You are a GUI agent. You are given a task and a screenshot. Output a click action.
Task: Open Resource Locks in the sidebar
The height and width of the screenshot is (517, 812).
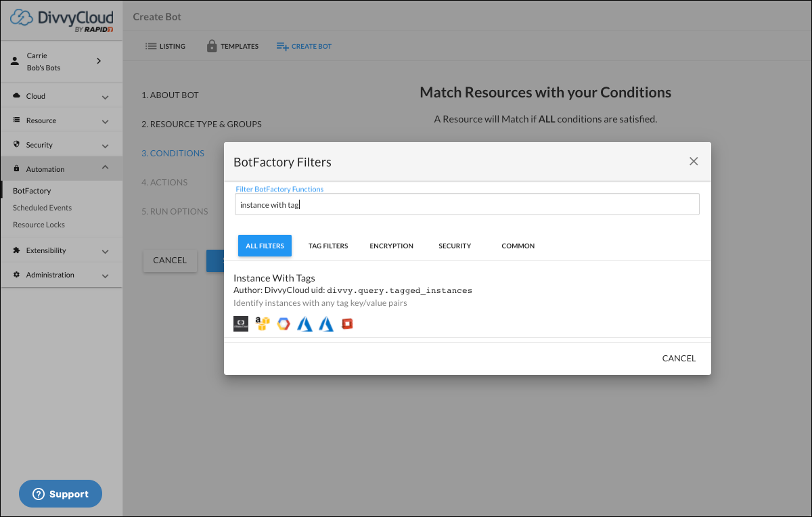[x=39, y=225]
